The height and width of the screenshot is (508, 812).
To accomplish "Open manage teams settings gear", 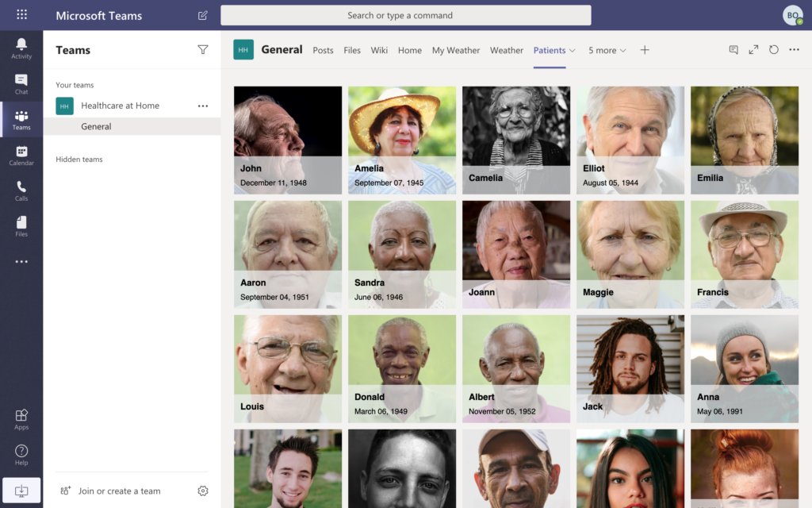I will (x=203, y=491).
